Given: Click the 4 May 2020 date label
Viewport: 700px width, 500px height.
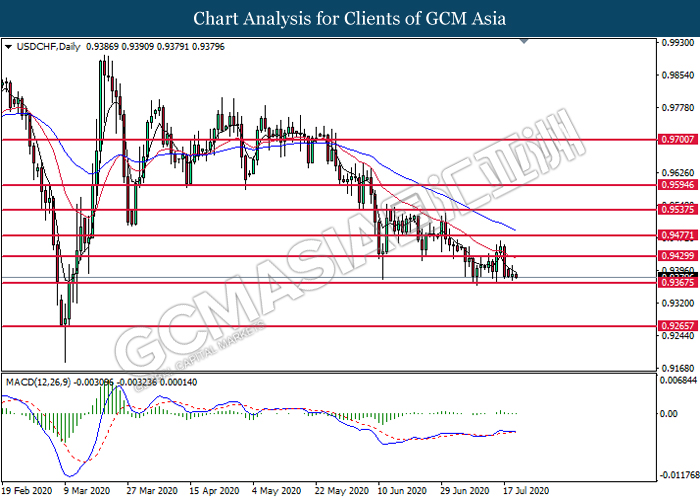Looking at the screenshot, I should (276, 491).
